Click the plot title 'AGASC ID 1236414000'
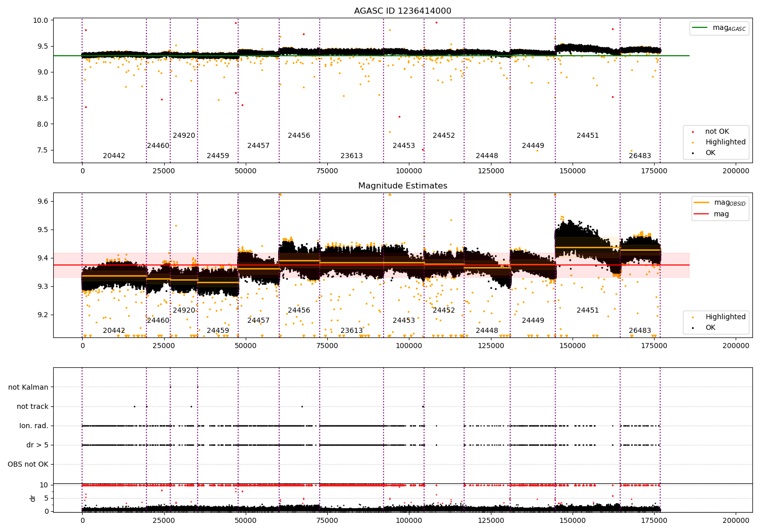Image resolution: width=760 pixels, height=532 pixels. (402, 11)
